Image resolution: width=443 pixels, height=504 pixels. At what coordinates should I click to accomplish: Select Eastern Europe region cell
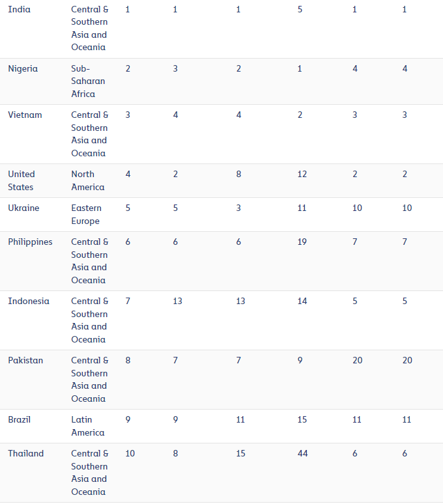pyautogui.click(x=86, y=214)
